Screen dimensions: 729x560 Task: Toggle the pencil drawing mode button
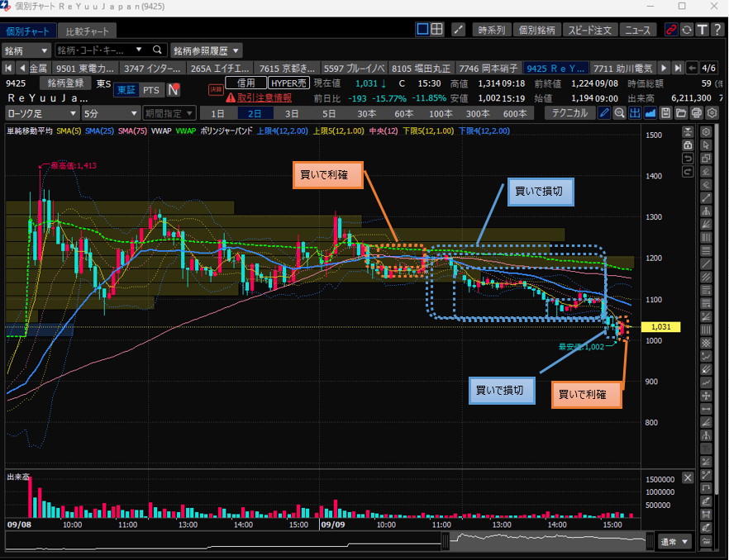(604, 113)
